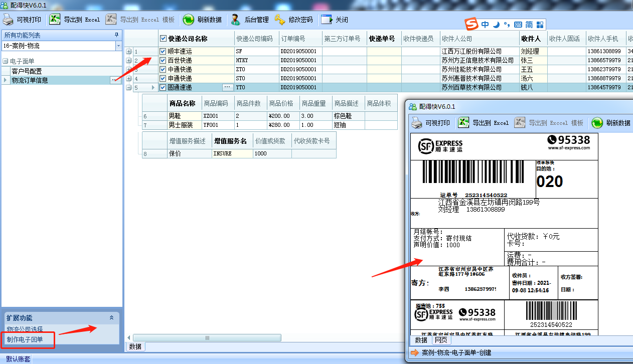The image size is (633, 364).
Task: Select the 数据 tab in the main window
Action: 135,346
